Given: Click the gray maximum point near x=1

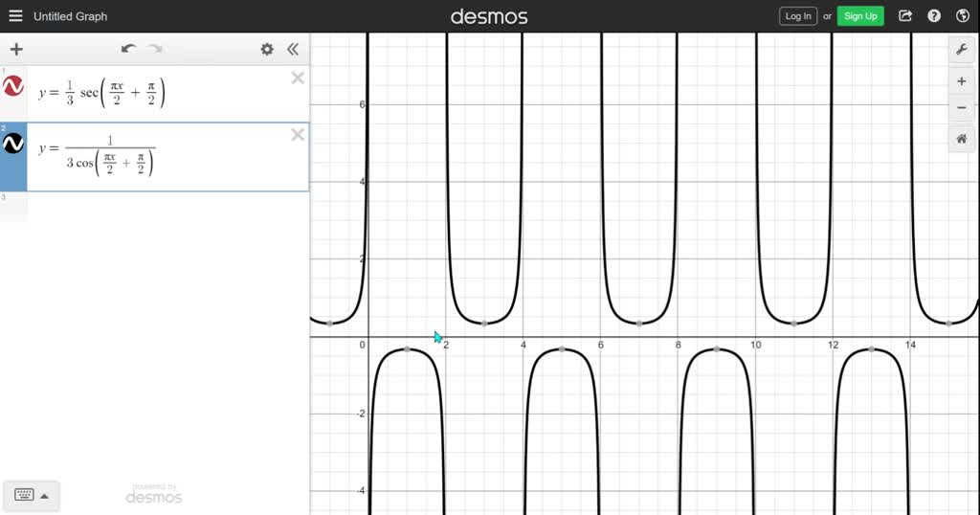Looking at the screenshot, I should click(x=407, y=349).
